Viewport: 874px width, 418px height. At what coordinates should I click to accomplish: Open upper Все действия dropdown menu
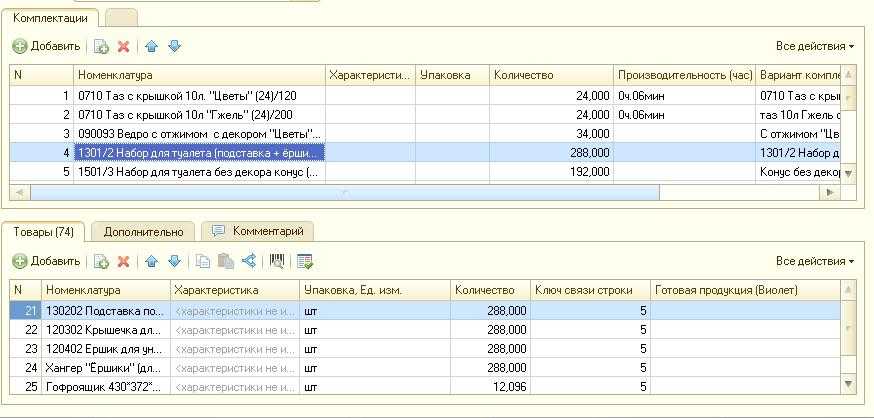[x=815, y=46]
